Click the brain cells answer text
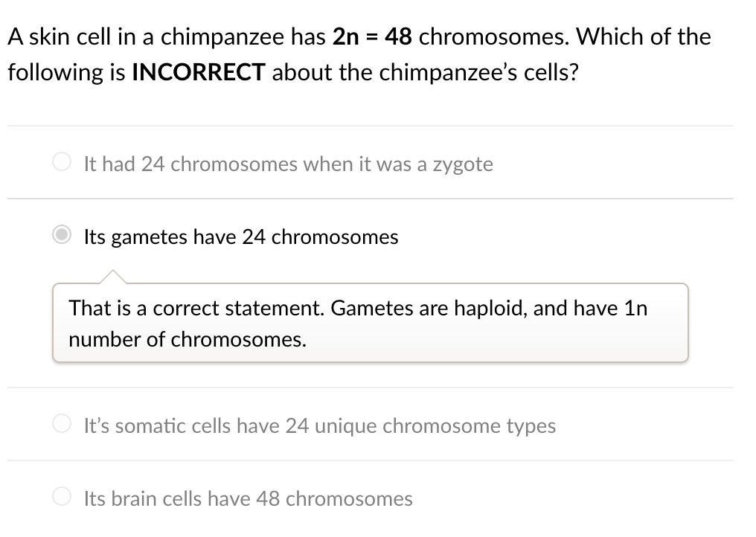Viewport: 756px width, 537px height. (x=248, y=499)
